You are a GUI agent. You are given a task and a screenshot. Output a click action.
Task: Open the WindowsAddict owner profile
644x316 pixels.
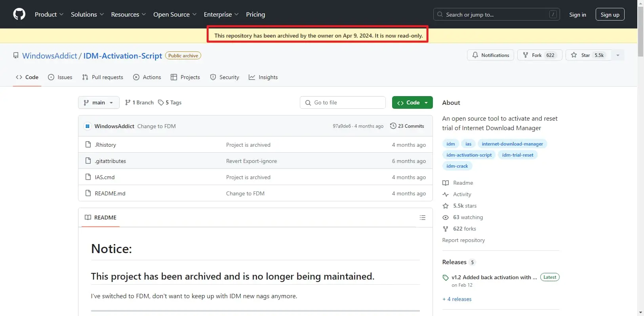[50, 56]
